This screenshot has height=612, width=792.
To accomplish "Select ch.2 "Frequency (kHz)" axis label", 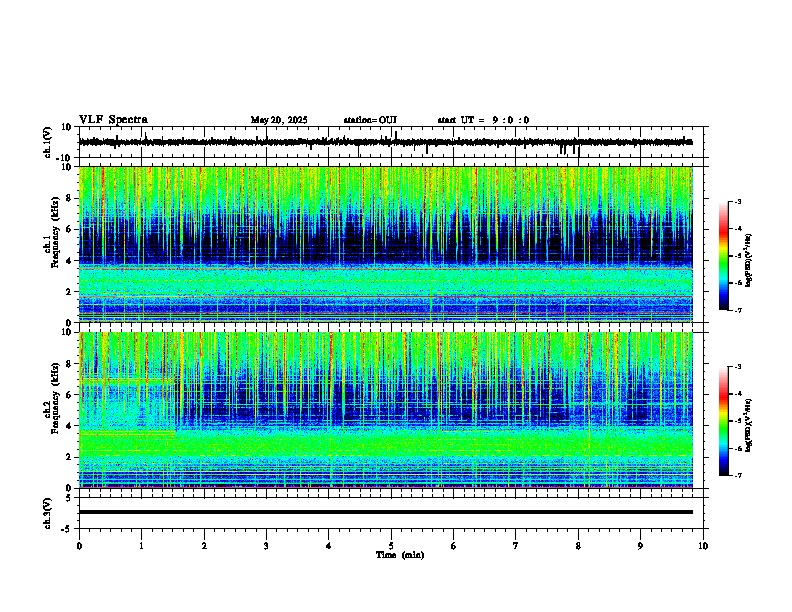I will point(56,398).
